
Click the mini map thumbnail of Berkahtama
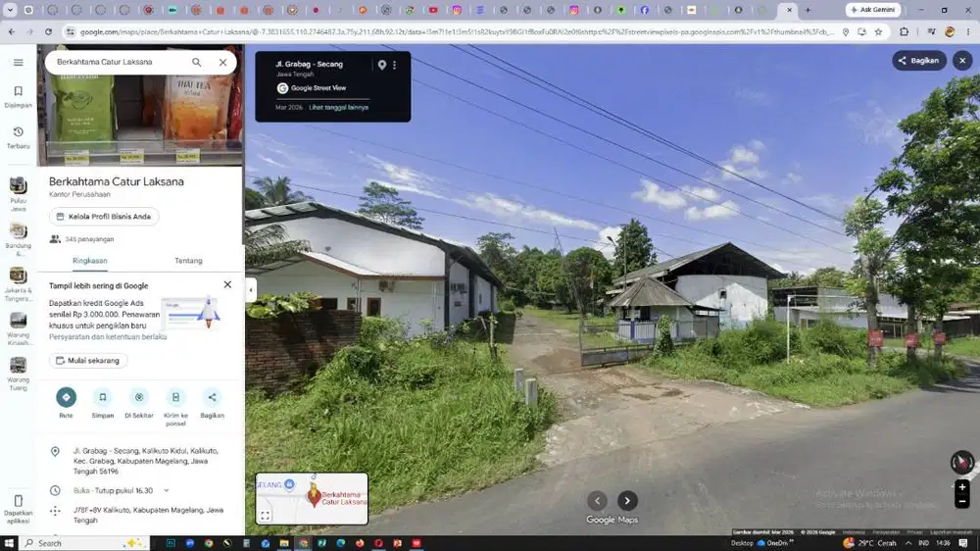(x=312, y=498)
